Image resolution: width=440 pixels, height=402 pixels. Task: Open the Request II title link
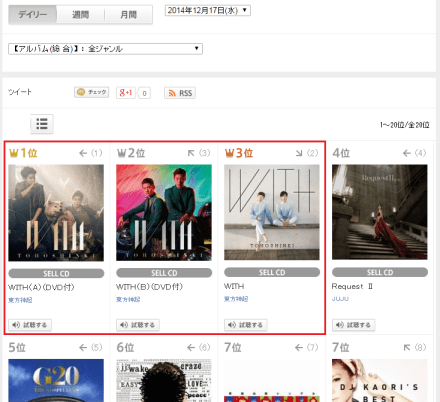pos(352,286)
